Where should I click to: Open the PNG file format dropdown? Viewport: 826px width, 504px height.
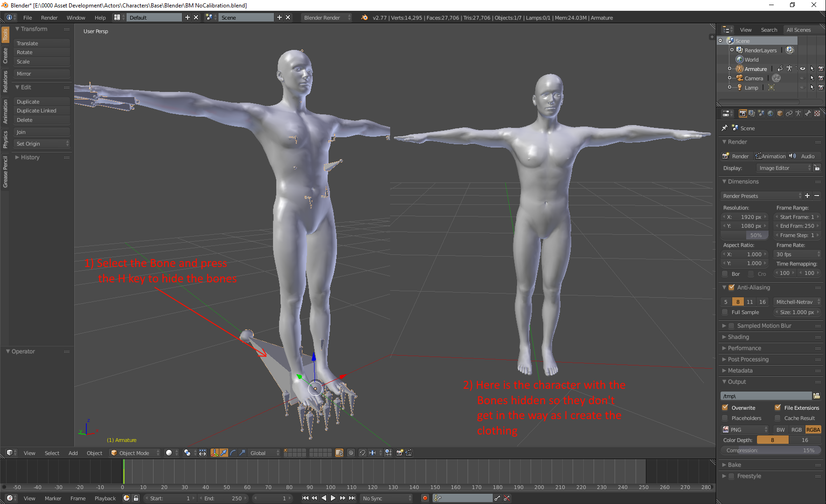[745, 429]
